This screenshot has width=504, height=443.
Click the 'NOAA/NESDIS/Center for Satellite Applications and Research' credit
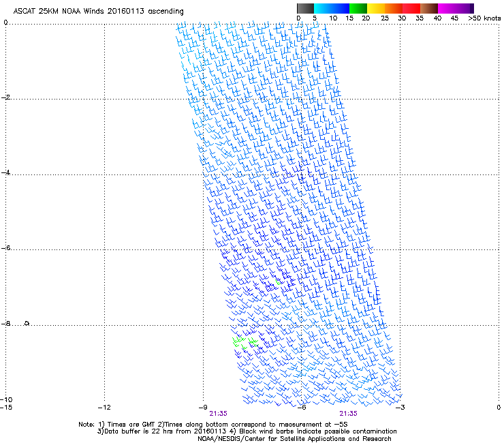coord(294,439)
